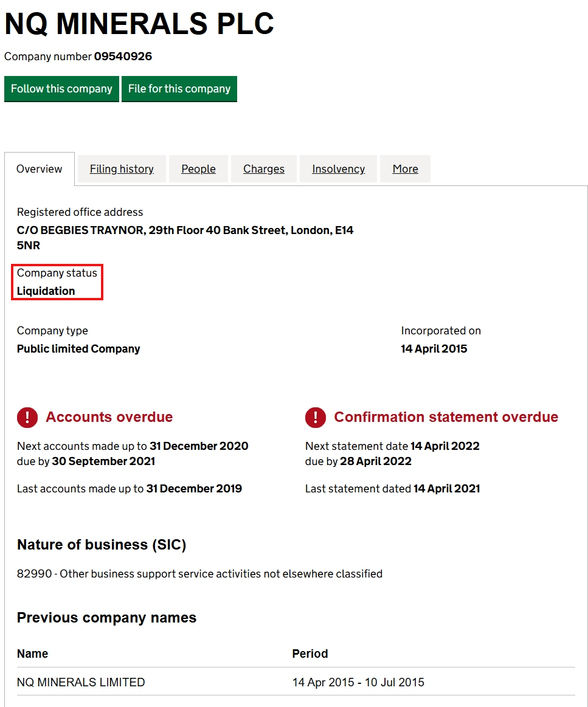
Task: Click the Company status label
Action: [x=57, y=273]
